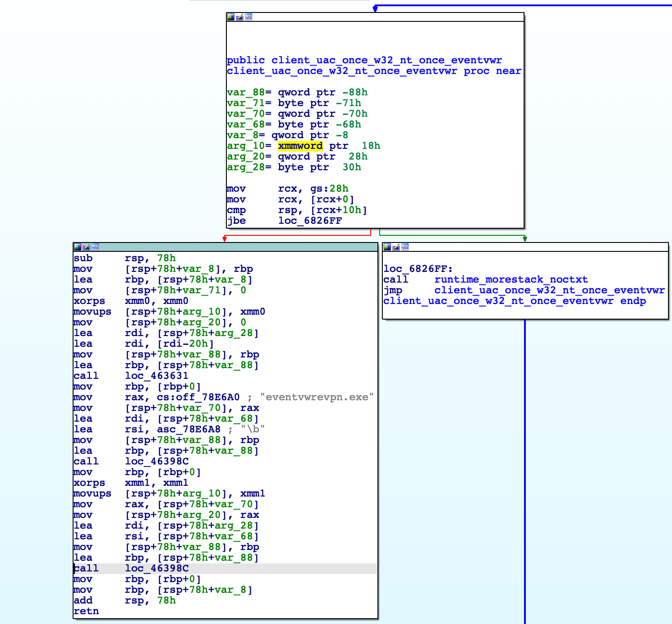Click the 'xorps xmm0, xmm0' instruction
This screenshot has width=672, height=624.
coord(131,301)
